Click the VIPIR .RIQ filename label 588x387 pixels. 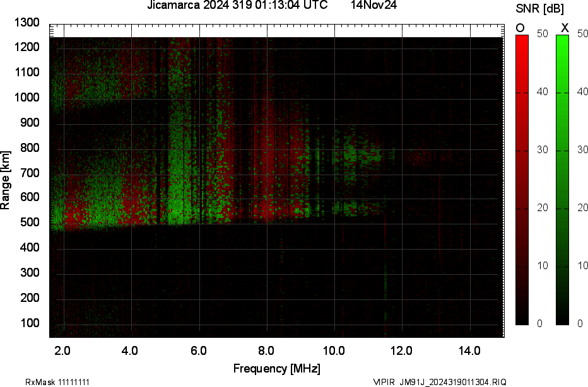[439, 382]
